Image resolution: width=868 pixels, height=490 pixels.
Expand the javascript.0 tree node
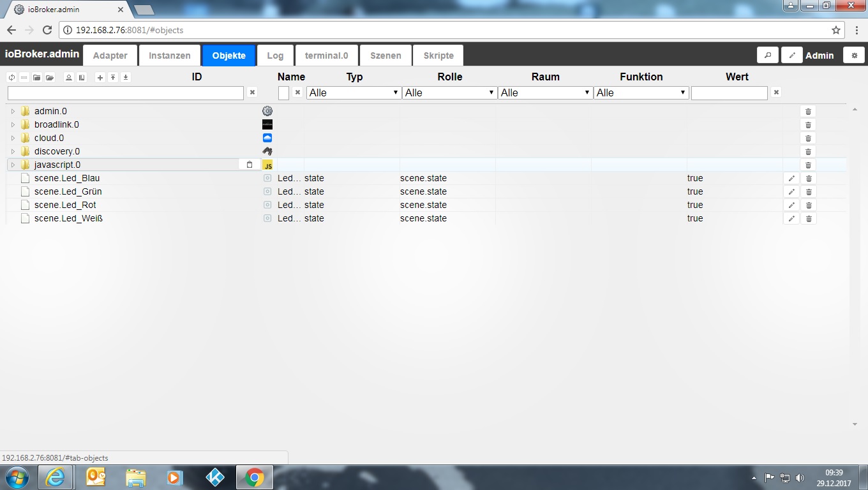pos(12,165)
